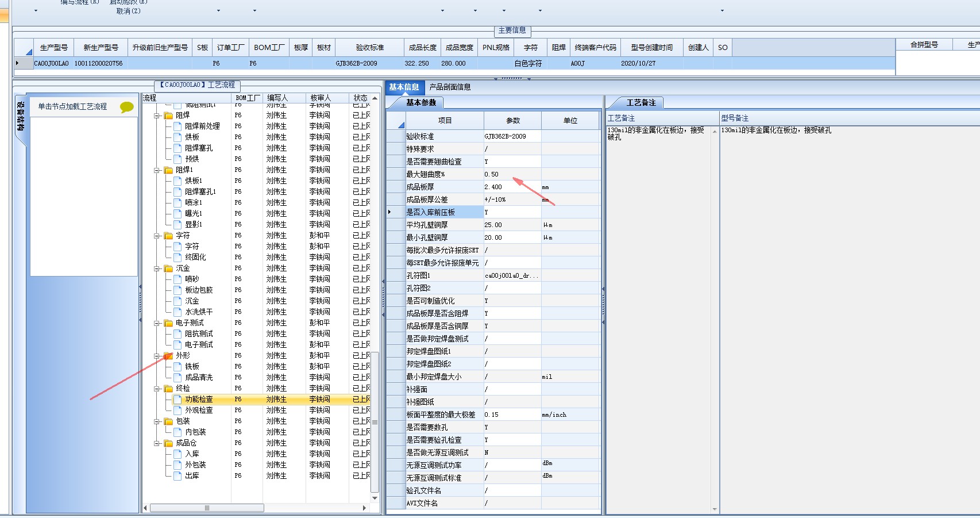Collapse the 阻焊1 tree node
Viewport: 980px width, 518px height.
click(157, 170)
